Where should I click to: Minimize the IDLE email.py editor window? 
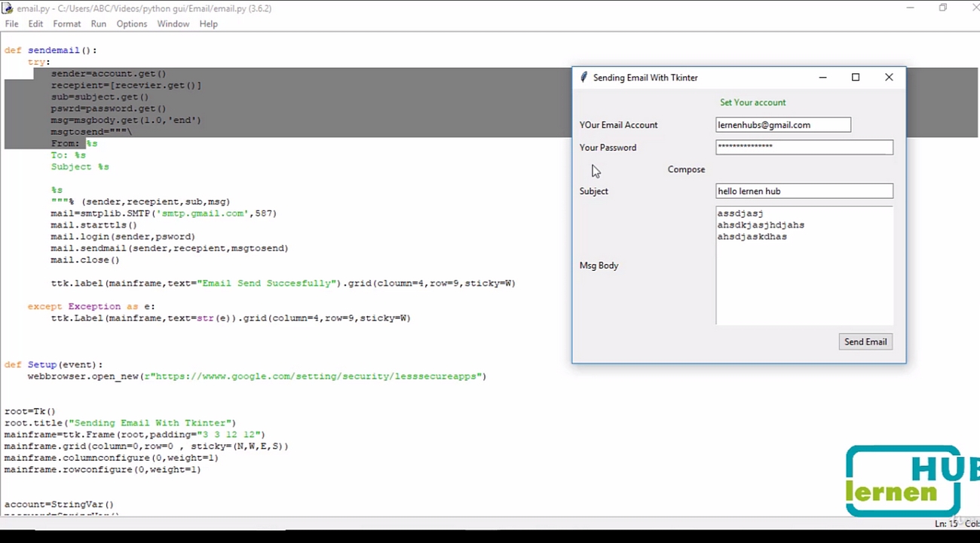point(910,8)
